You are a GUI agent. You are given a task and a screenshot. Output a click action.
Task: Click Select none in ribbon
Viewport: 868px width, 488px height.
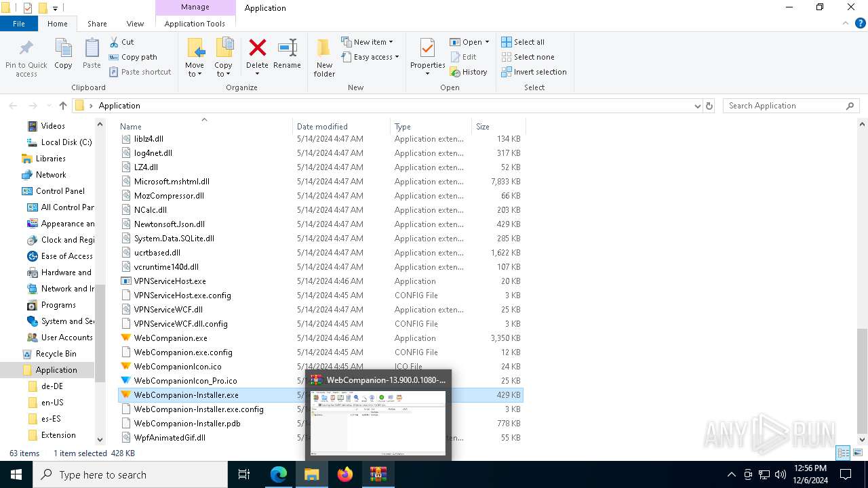tap(528, 57)
